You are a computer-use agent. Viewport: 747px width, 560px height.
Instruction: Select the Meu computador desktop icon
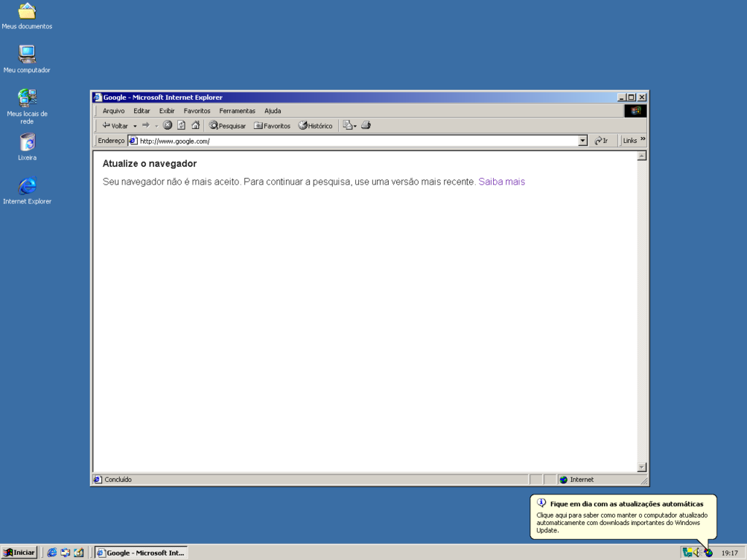(x=27, y=55)
